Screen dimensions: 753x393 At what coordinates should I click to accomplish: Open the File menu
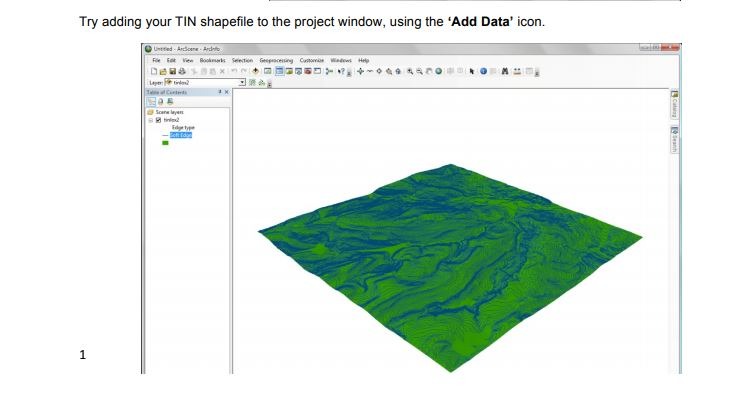click(157, 61)
